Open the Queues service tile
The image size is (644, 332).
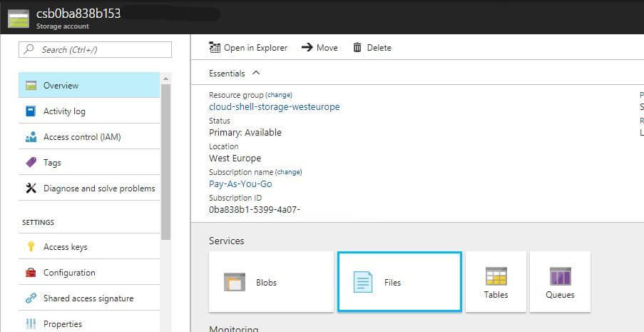click(561, 282)
